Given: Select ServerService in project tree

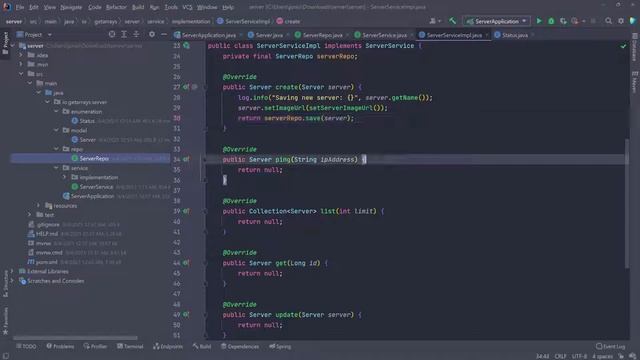Looking at the screenshot, I should (x=96, y=187).
